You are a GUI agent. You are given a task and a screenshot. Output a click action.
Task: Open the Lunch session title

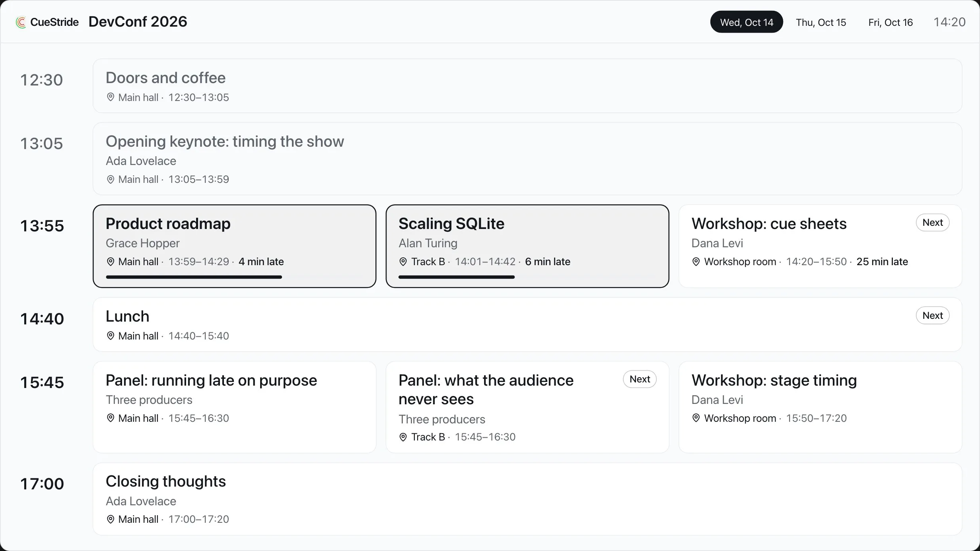point(127,316)
